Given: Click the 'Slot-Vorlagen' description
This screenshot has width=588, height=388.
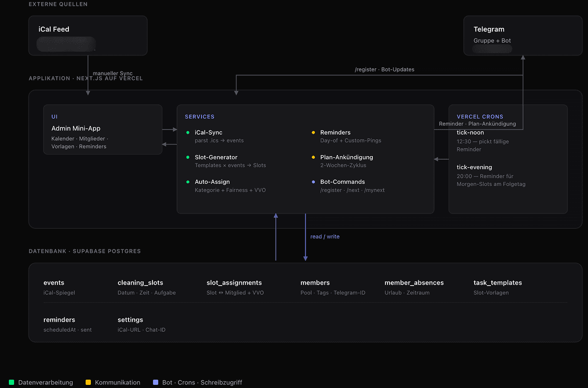Looking at the screenshot, I should [x=491, y=293].
